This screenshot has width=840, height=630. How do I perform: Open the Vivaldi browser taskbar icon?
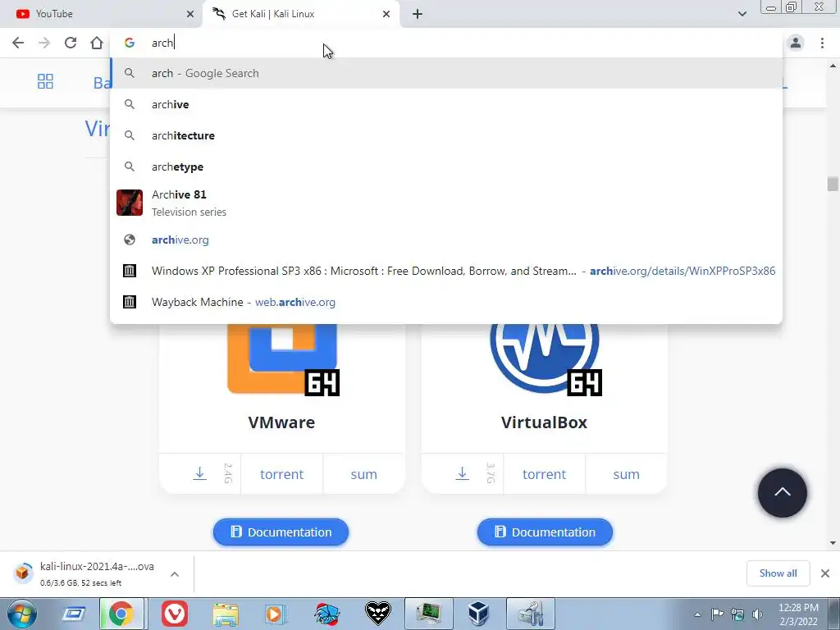[175, 614]
